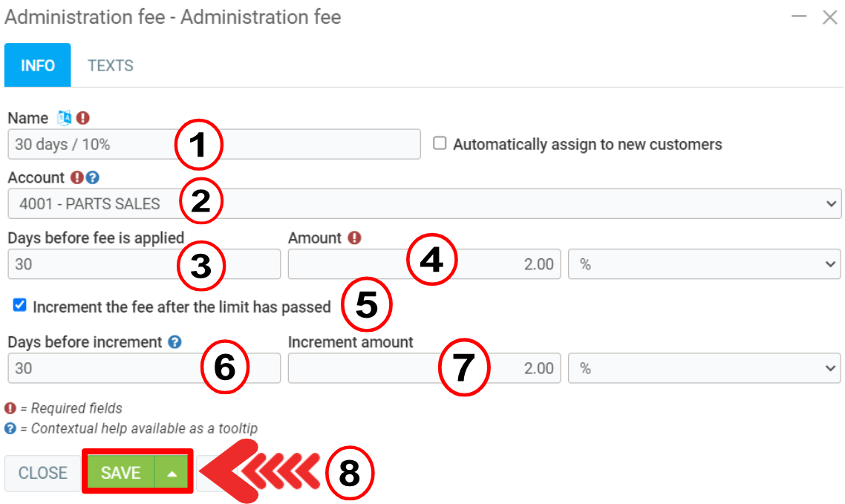The image size is (845, 504).
Task: Open the Account dropdown showing 4001 - PARTS SALES
Action: pyautogui.click(x=423, y=203)
